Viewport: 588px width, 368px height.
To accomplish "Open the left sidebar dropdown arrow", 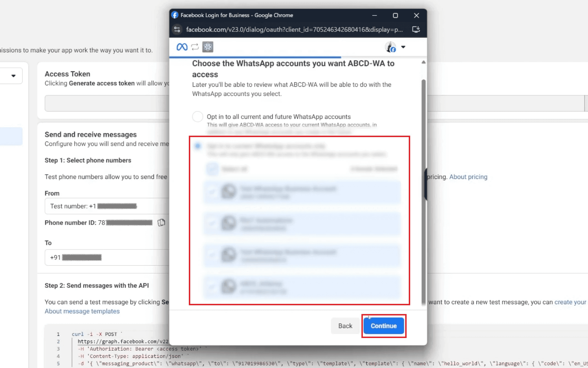I will pyautogui.click(x=13, y=76).
